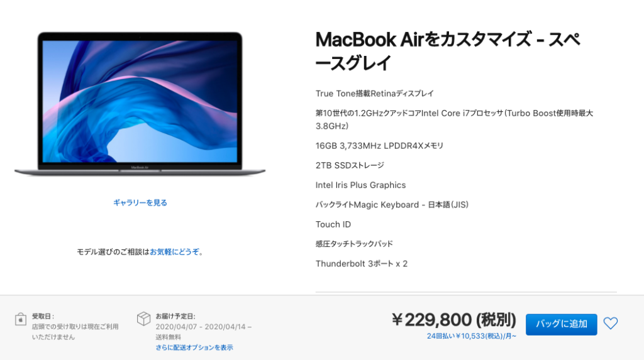Open the 24回払い monthly payment link

(472, 336)
